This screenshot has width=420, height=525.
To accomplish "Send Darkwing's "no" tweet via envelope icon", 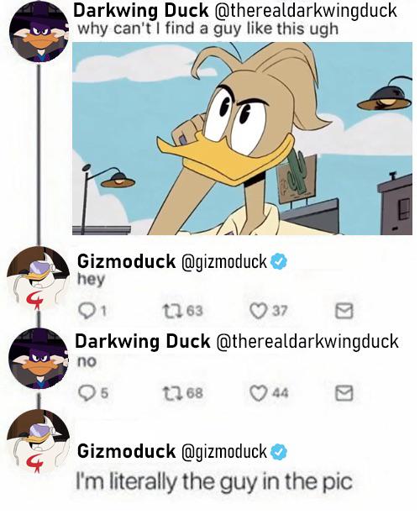I will pyautogui.click(x=344, y=393).
